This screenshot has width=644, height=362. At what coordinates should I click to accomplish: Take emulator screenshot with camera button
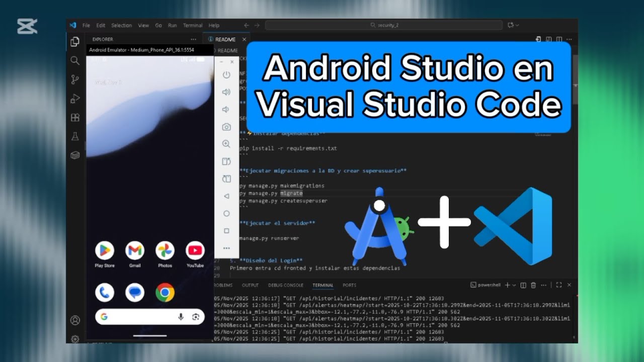226,127
